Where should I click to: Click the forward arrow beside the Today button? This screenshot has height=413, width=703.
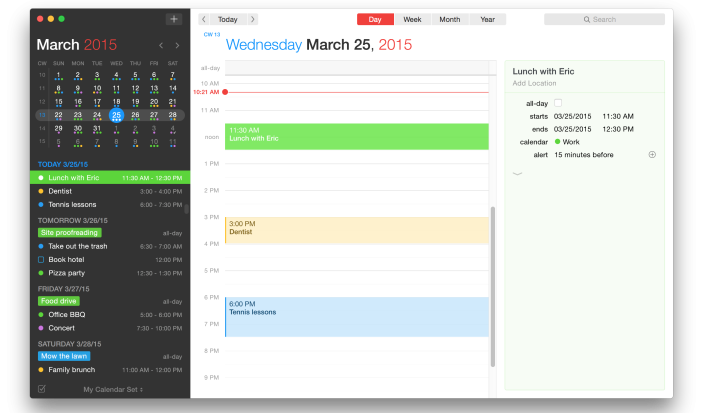[252, 19]
